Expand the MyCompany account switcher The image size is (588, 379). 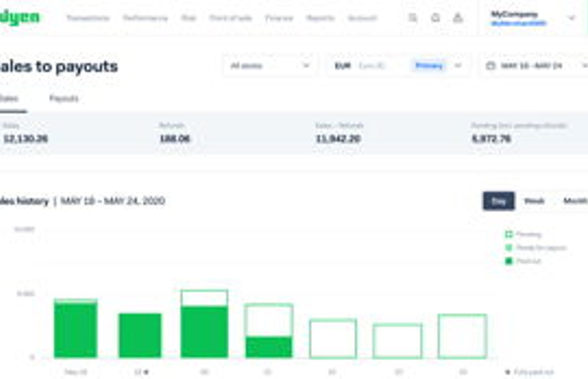pyautogui.click(x=533, y=18)
